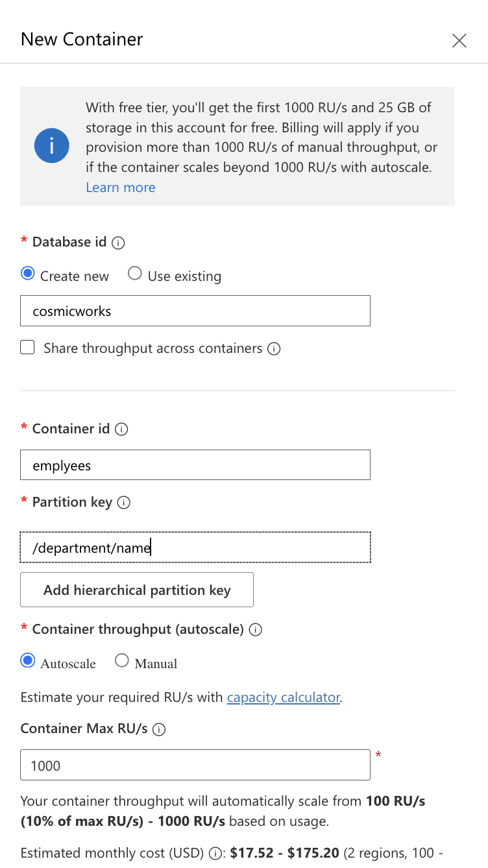Click info icon beside Share throughput option
The width and height of the screenshot is (488, 868).
click(274, 349)
